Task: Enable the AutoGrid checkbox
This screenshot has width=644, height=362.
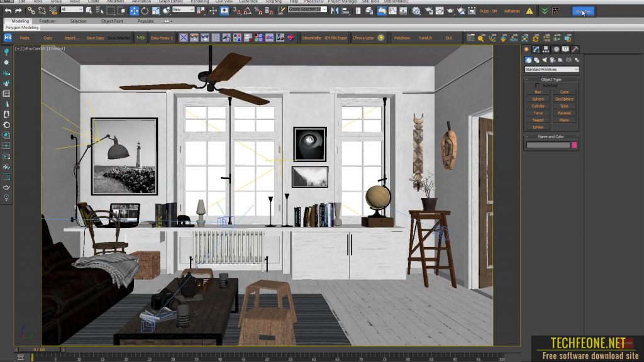Action: [537, 85]
